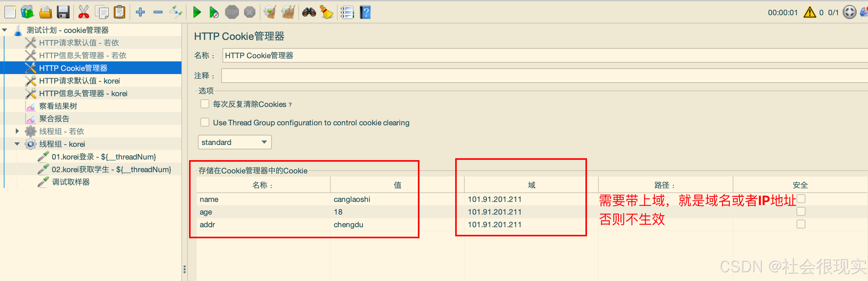Select the value cell "canglaoshi"
The height and width of the screenshot is (281, 868).
[x=397, y=199]
